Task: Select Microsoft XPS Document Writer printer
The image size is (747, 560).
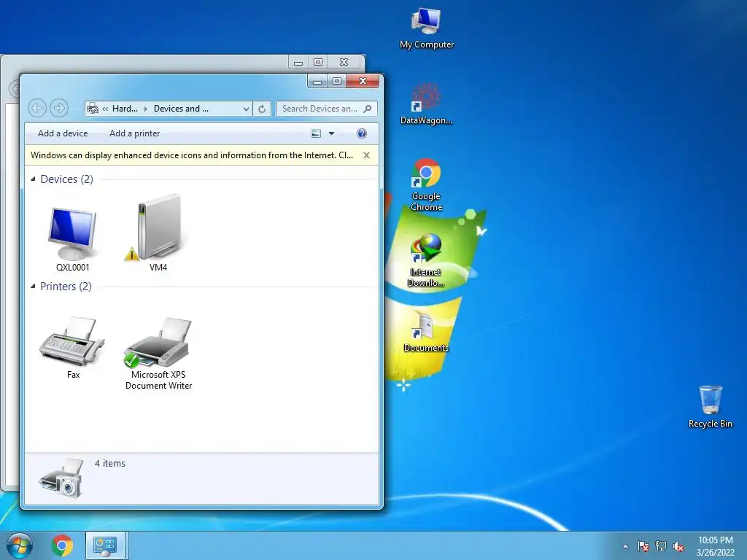Action: click(158, 354)
